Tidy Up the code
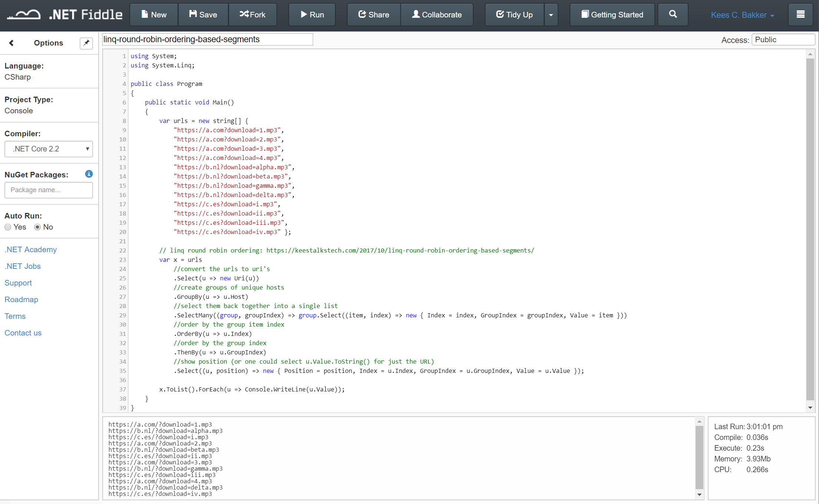This screenshot has height=504, width=819. pyautogui.click(x=514, y=15)
